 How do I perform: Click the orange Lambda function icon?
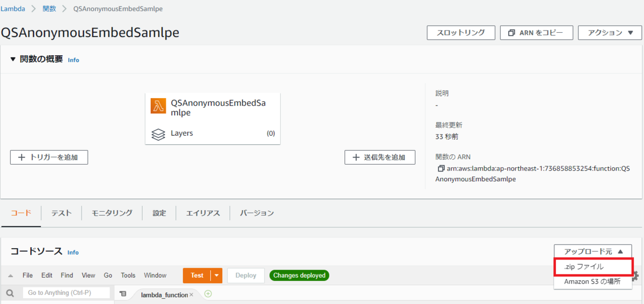tap(158, 106)
